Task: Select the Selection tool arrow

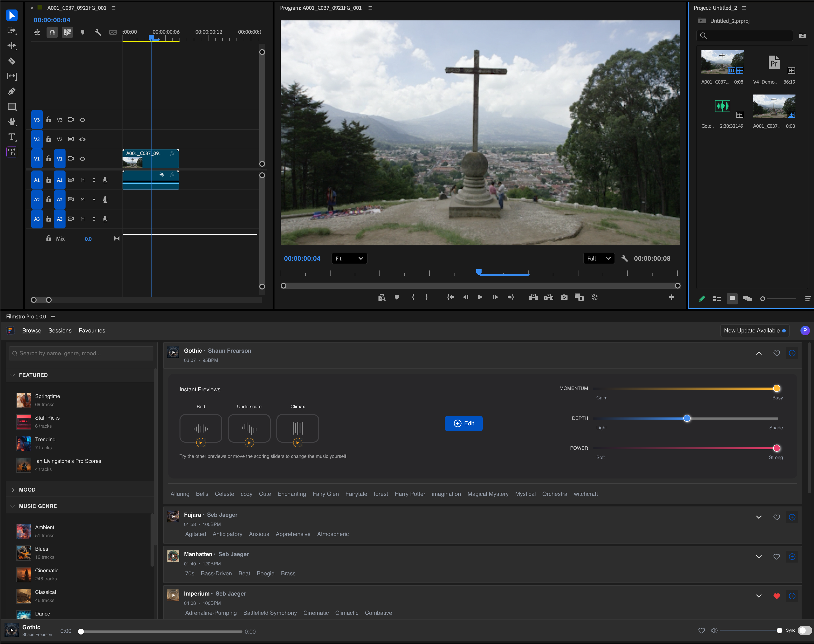Action: (x=12, y=15)
